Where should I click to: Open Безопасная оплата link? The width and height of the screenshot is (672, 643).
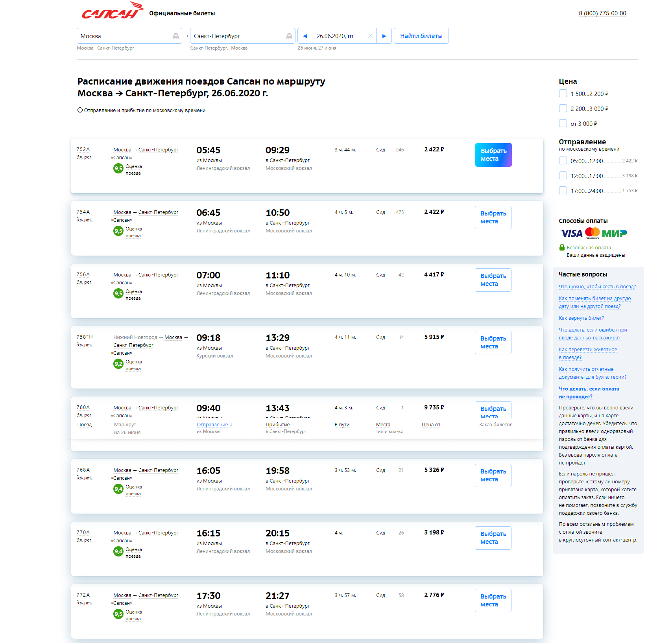(589, 247)
